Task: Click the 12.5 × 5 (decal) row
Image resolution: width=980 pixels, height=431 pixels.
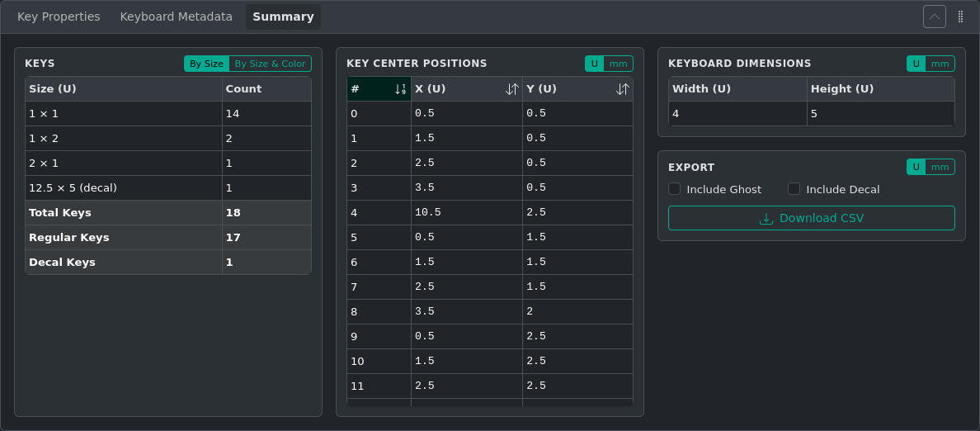Action: click(x=124, y=187)
